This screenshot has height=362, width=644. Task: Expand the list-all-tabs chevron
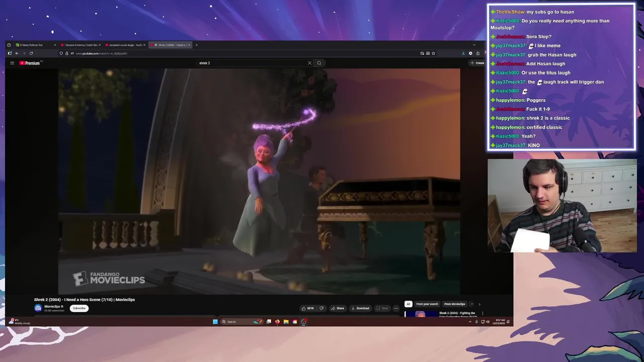(x=473, y=45)
